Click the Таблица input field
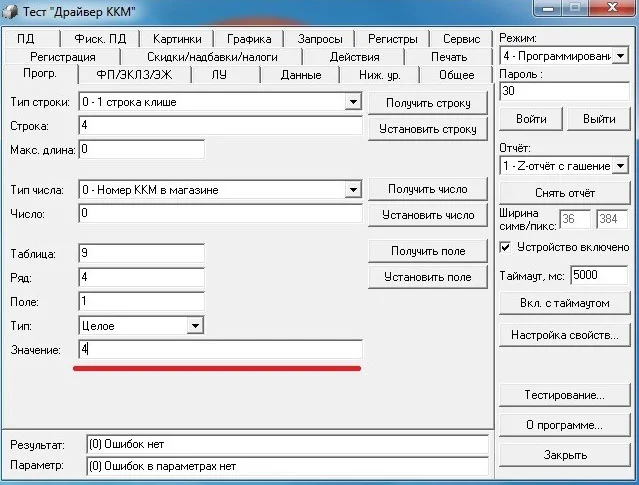Image resolution: width=639 pixels, height=485 pixels. click(141, 253)
